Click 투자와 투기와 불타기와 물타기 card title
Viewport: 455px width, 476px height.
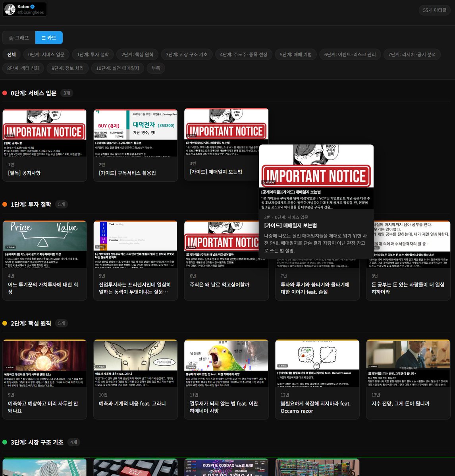click(x=315, y=288)
